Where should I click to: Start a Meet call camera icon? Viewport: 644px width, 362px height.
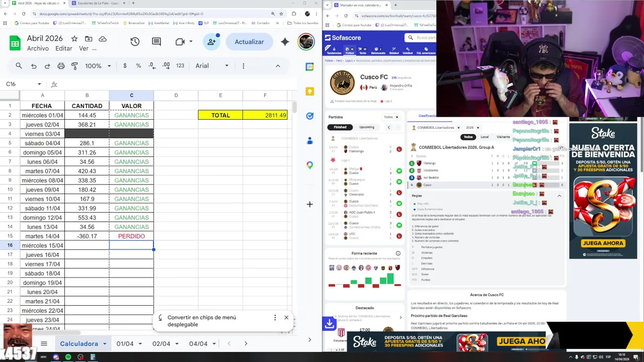click(x=180, y=42)
